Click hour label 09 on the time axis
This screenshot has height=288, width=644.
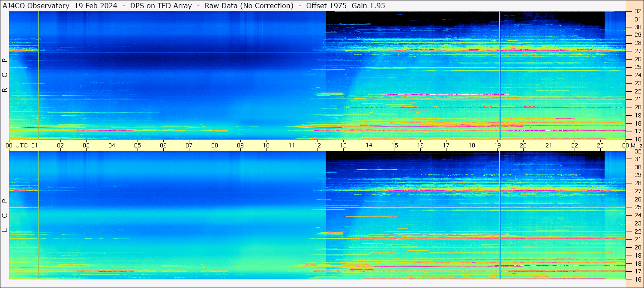pyautogui.click(x=240, y=145)
